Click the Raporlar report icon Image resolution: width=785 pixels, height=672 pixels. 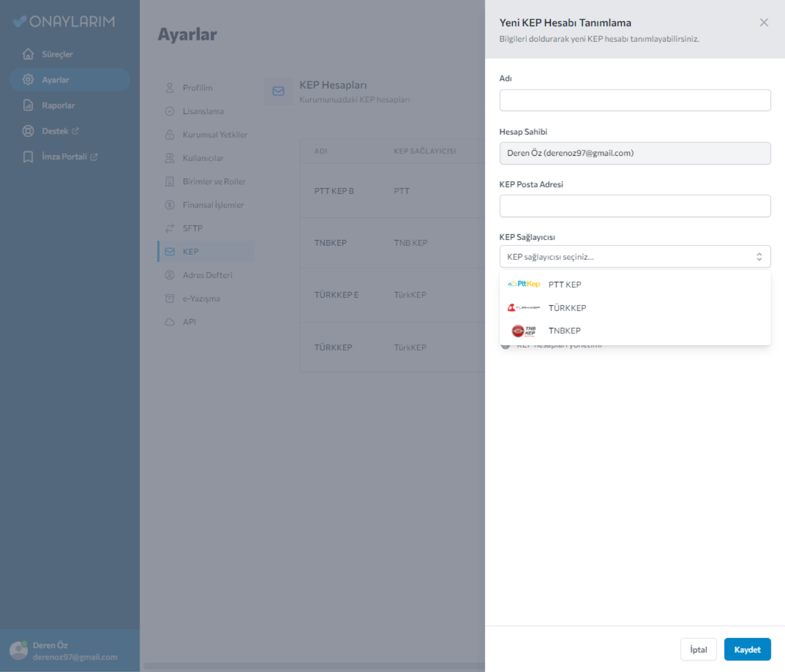point(28,105)
